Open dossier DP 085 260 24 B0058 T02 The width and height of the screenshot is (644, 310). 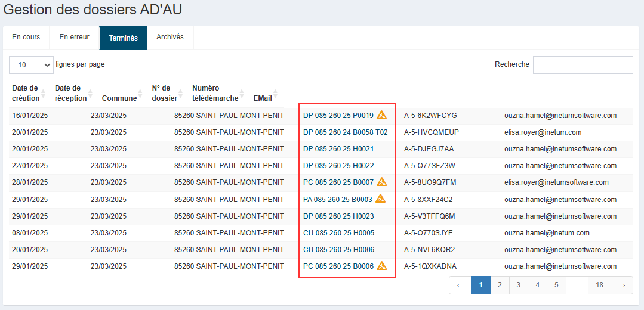345,132
